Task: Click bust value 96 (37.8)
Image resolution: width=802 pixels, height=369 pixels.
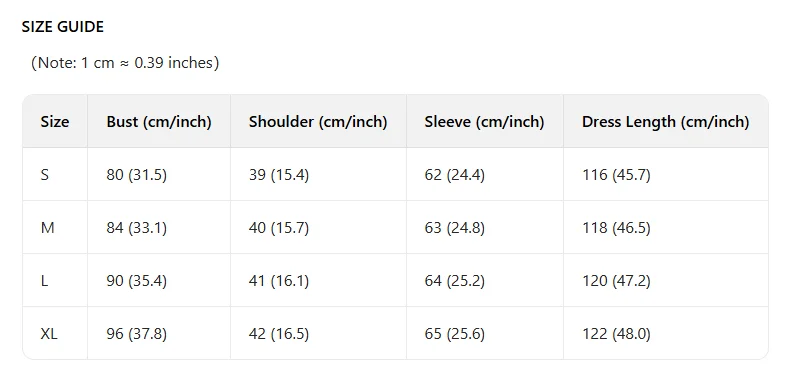Action: tap(137, 334)
